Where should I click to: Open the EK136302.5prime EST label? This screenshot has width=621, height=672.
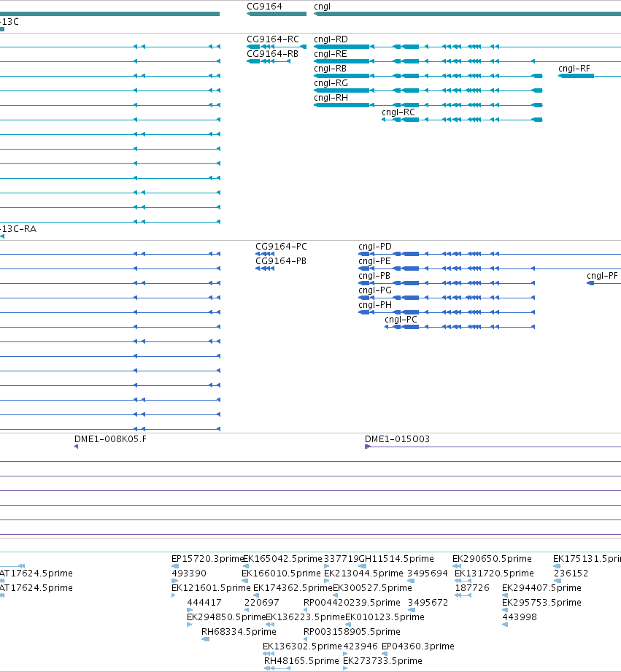click(x=302, y=646)
